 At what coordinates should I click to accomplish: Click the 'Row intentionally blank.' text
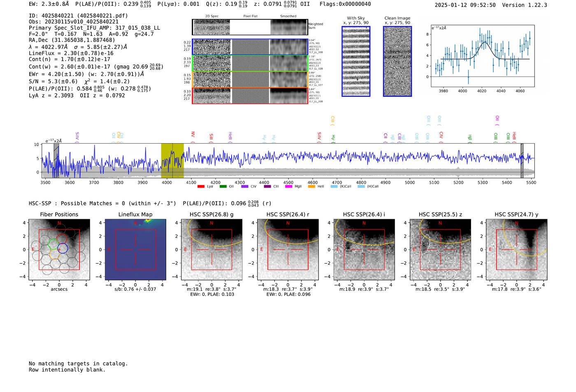pyautogui.click(x=67, y=369)
